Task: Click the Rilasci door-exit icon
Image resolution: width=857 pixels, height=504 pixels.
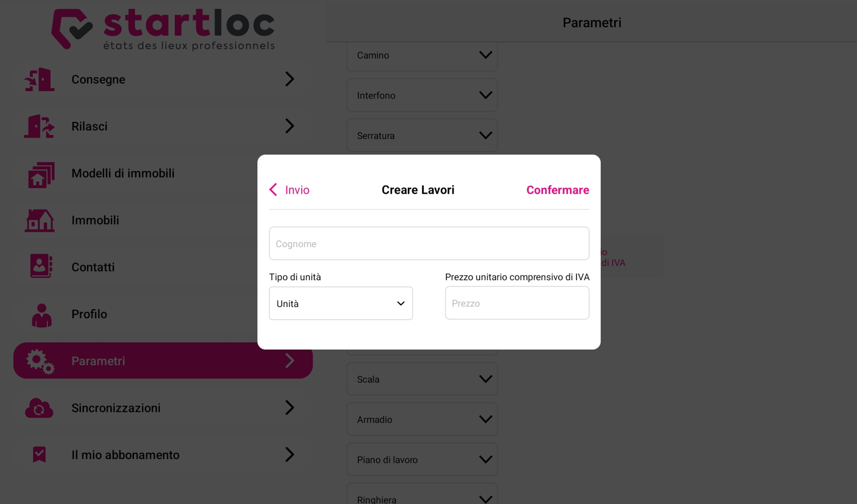Action: click(x=39, y=126)
